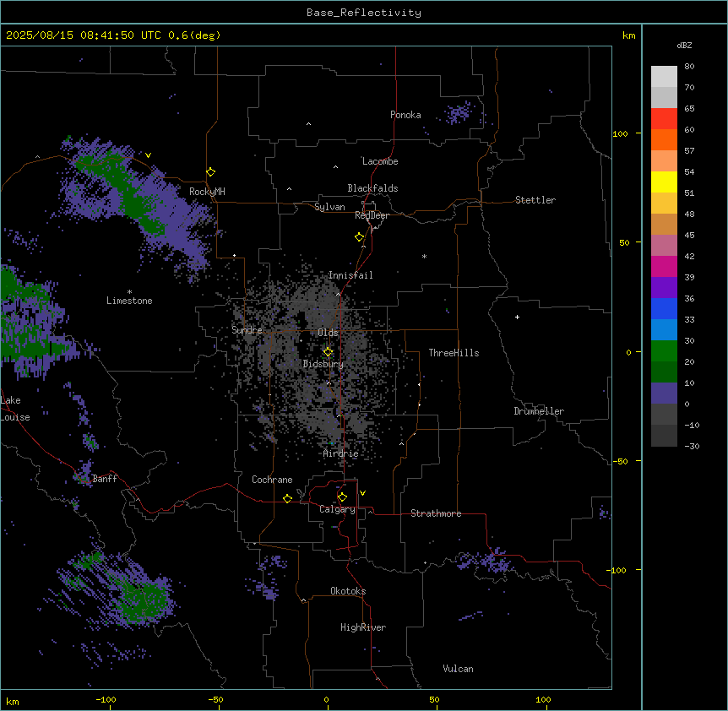Click the RockyMH map label
The image size is (728, 711).
coord(207,192)
